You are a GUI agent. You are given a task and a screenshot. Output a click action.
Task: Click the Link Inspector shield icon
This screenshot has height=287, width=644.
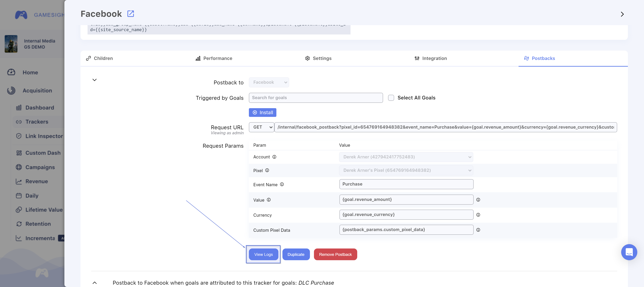19,136
